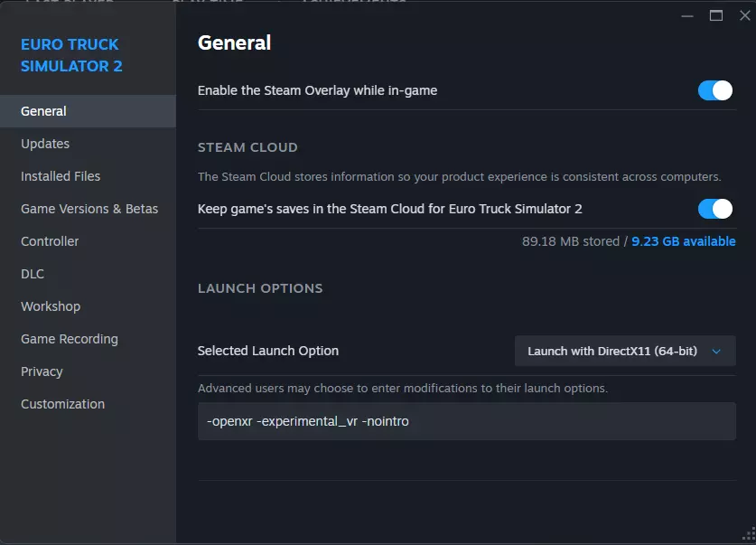The height and width of the screenshot is (545, 756).
Task: Click the STEAM CLOUD section heading
Action: pyautogui.click(x=247, y=147)
